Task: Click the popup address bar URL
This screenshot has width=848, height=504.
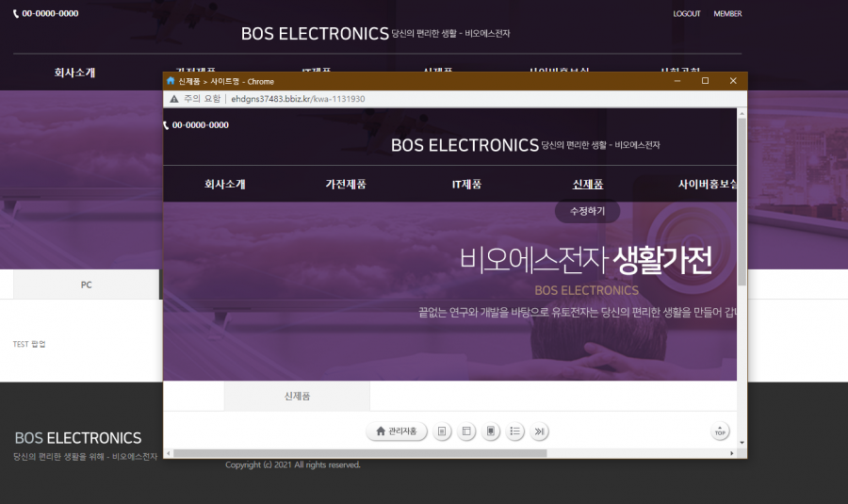Action: [298, 98]
